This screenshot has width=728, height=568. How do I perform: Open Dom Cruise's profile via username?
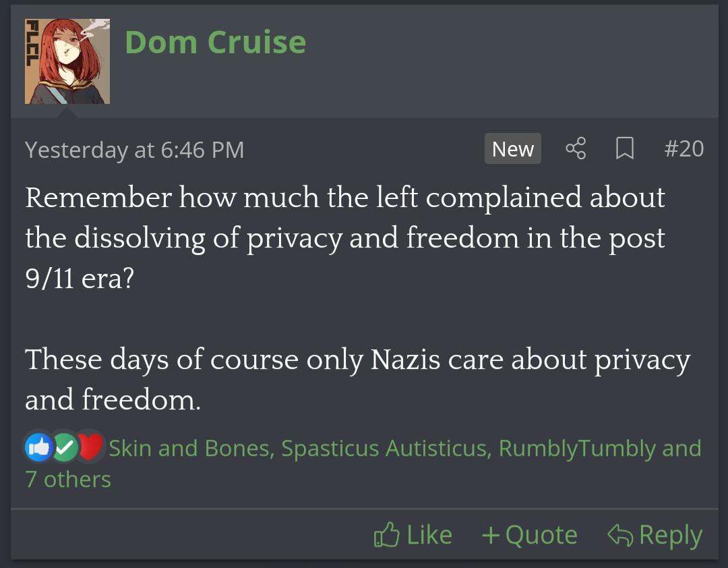coord(215,42)
